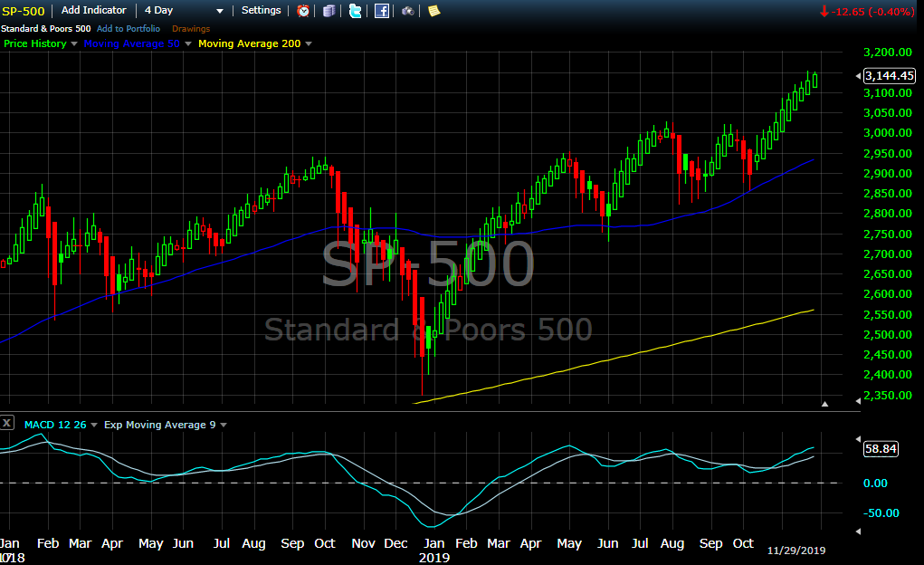Viewport: 924px width, 565px height.
Task: Click the Price History label
Action: coord(34,43)
